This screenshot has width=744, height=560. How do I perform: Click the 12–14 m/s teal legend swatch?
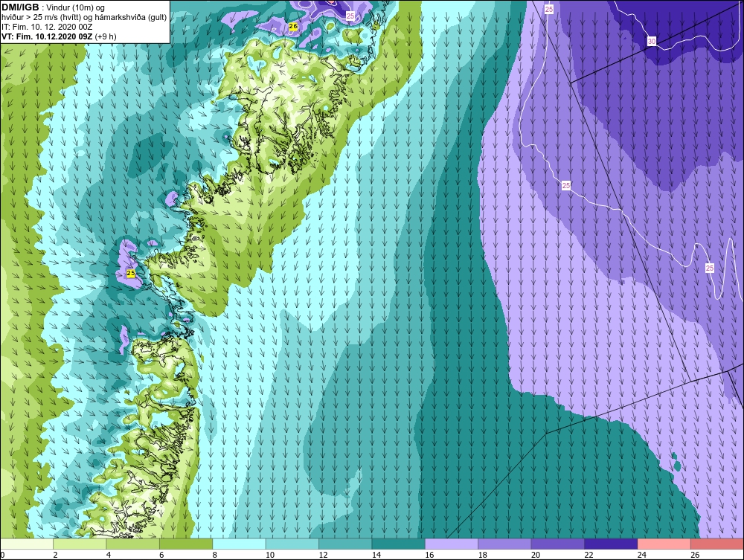345,544
